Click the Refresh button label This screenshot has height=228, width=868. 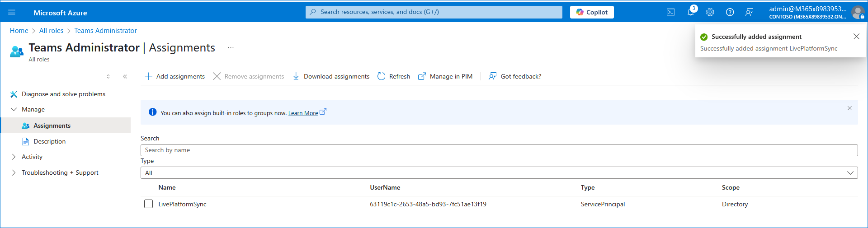[400, 76]
